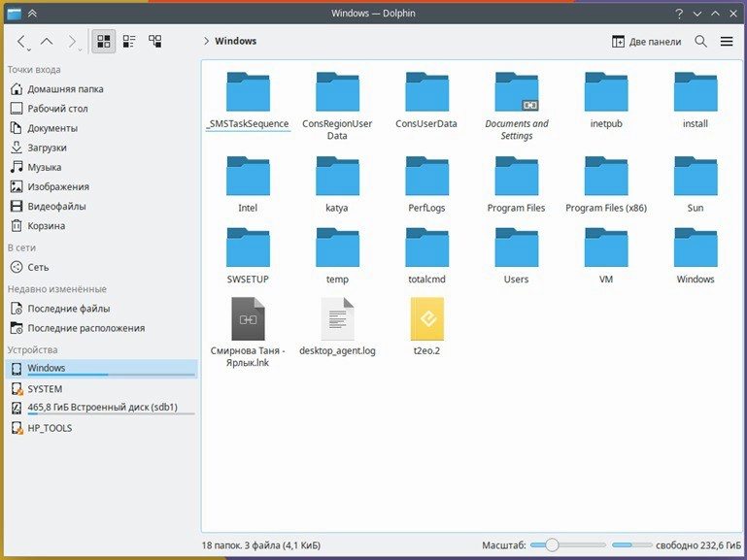The width and height of the screenshot is (747, 560).
Task: Click the free space bar in status bar
Action: pos(631,544)
